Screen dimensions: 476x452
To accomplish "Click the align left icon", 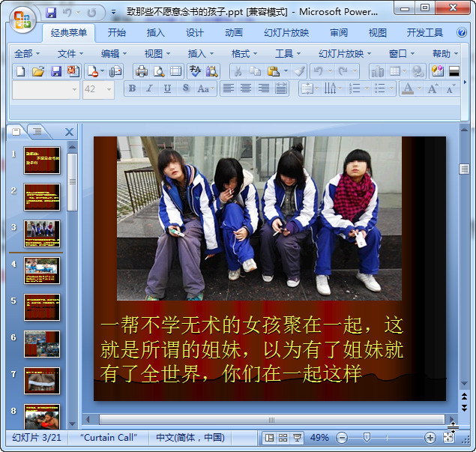I will (x=229, y=88).
